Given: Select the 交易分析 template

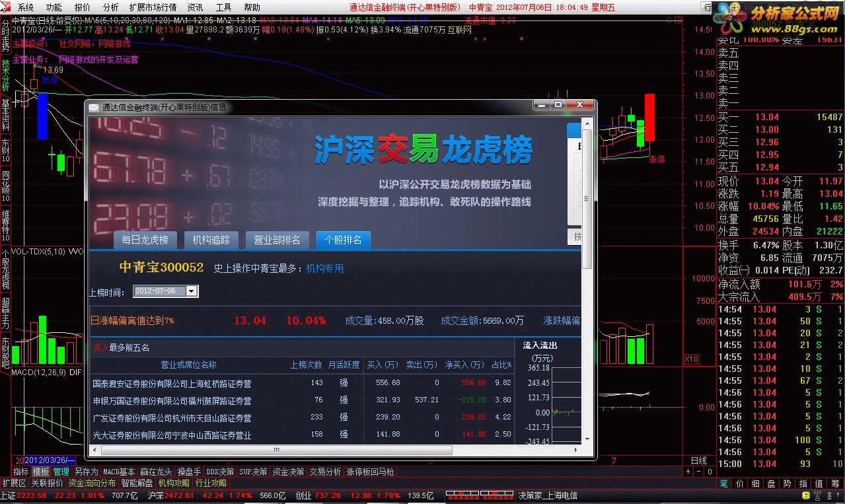Looking at the screenshot, I should [326, 472].
